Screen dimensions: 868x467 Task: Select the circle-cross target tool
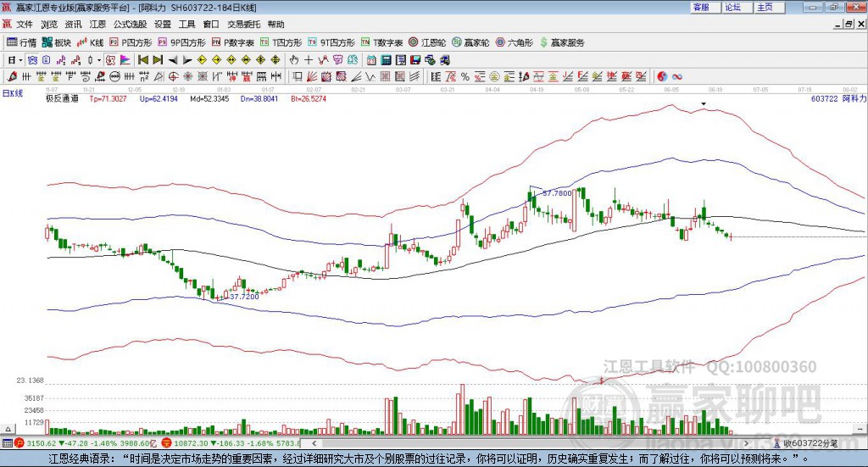(173, 77)
